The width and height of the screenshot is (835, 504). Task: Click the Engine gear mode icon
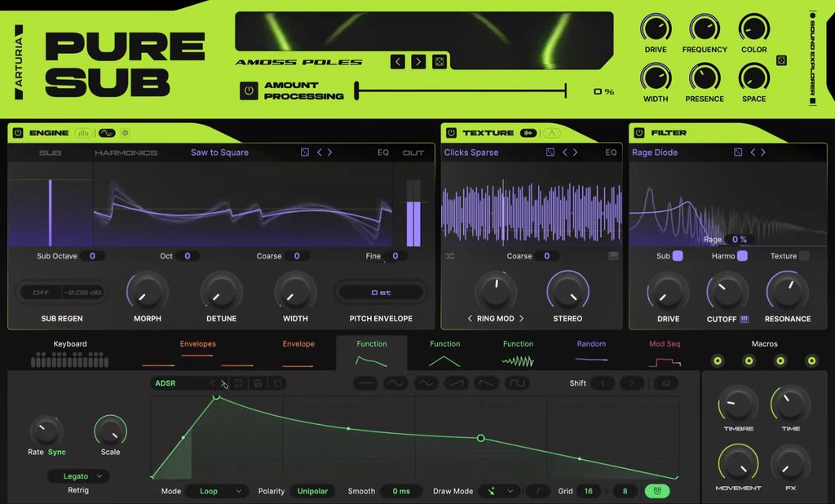pyautogui.click(x=125, y=133)
